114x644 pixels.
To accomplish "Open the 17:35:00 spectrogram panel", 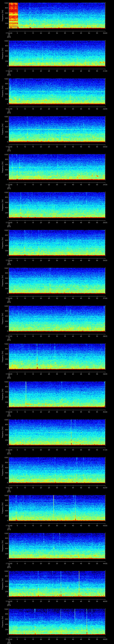I will tap(57, 243).
